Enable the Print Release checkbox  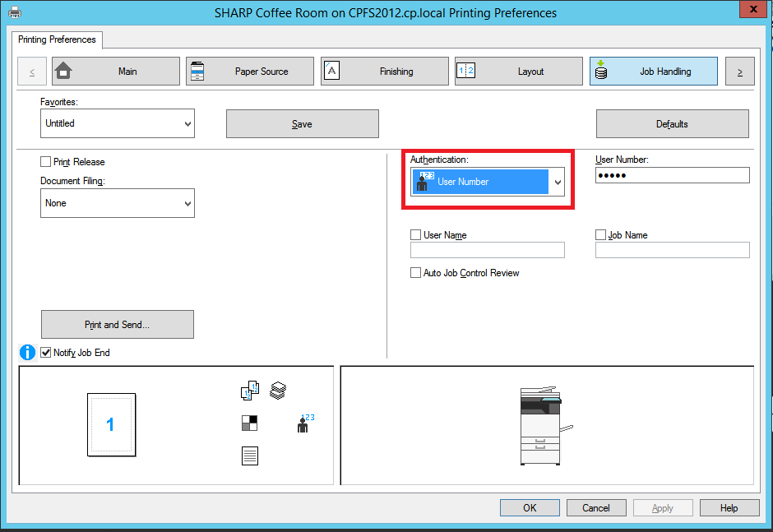(46, 162)
